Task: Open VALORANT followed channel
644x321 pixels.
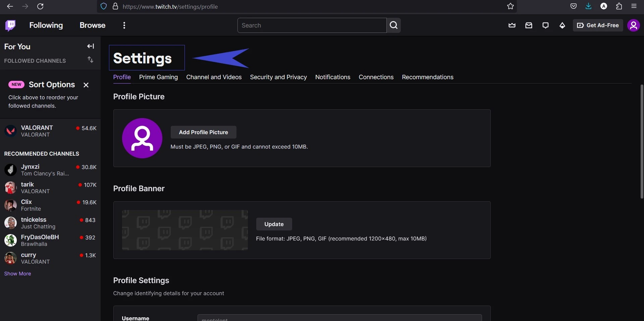Action: coord(50,131)
